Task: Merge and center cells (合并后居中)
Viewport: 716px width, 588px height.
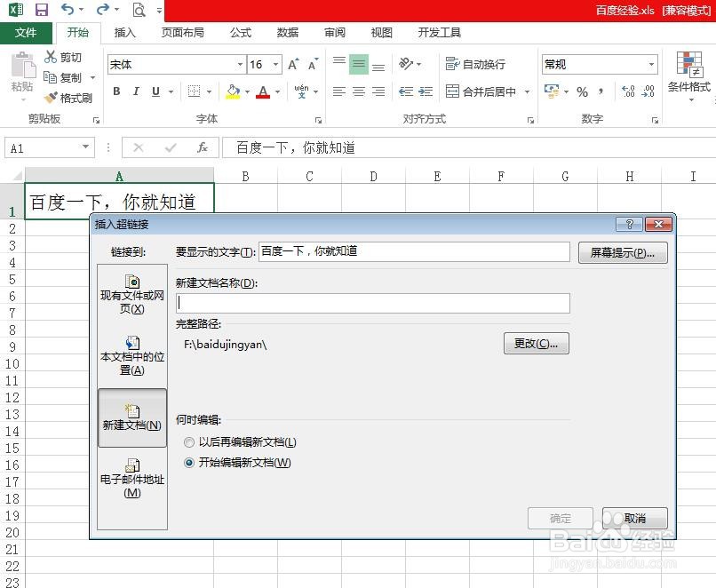Action: click(x=481, y=91)
